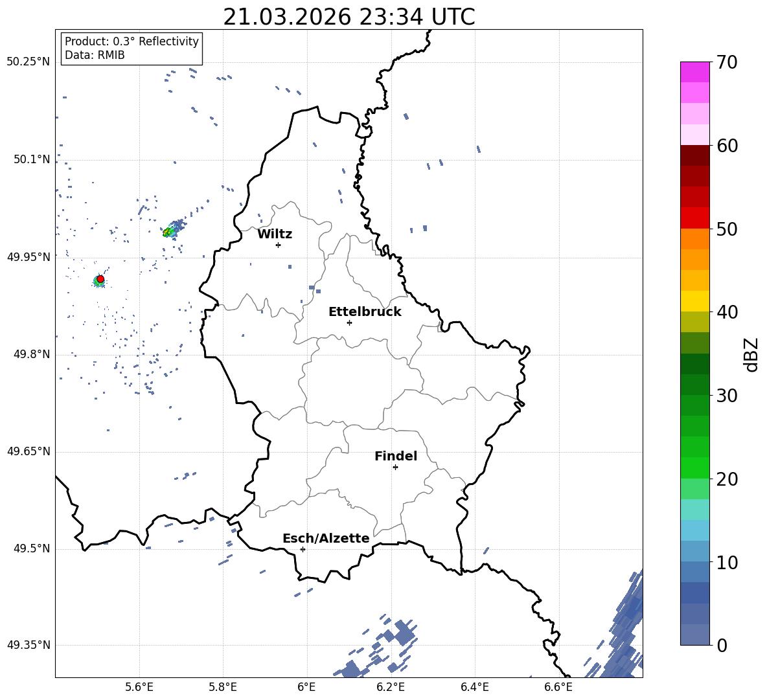Click the 6.2°E longitude label

pos(391,688)
